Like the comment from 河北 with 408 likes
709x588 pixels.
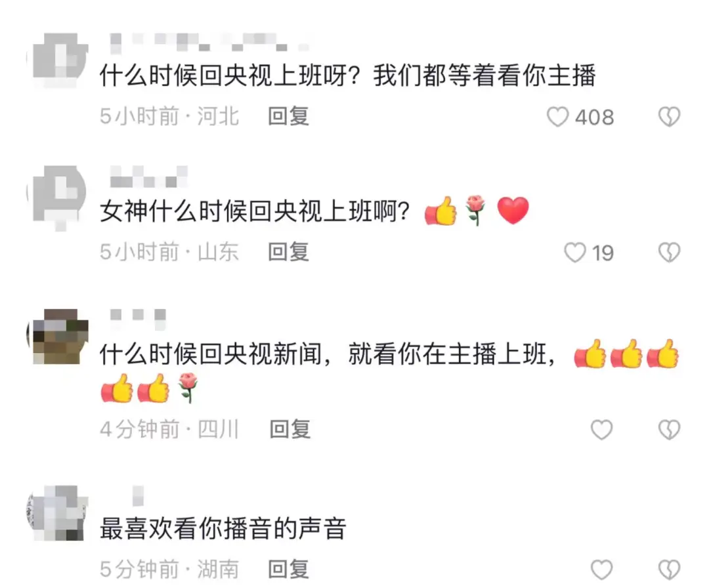(557, 117)
